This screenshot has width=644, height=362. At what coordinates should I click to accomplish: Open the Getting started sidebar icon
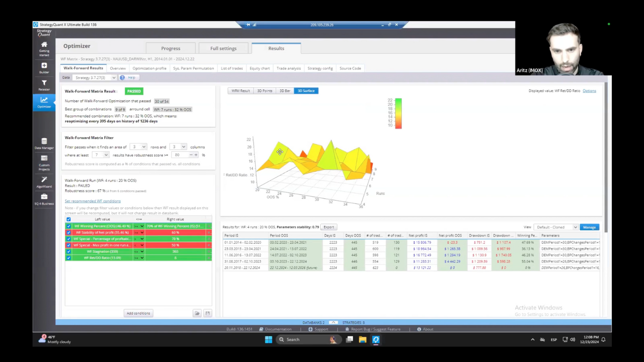(x=44, y=49)
